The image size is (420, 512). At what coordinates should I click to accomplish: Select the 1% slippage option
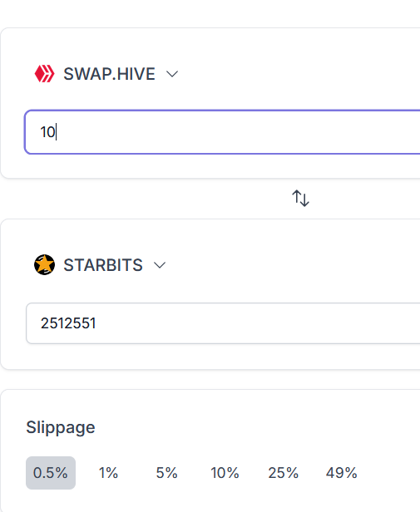pyautogui.click(x=108, y=473)
